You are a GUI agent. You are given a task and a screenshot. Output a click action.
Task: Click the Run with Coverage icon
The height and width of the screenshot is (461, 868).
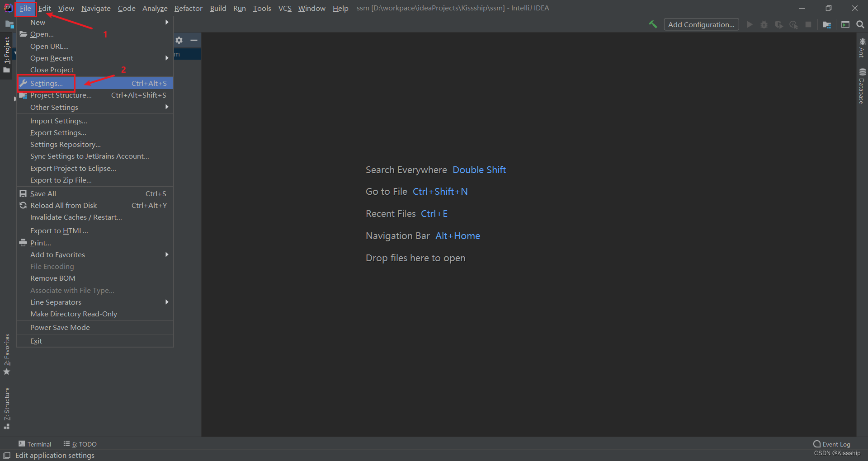coord(779,24)
